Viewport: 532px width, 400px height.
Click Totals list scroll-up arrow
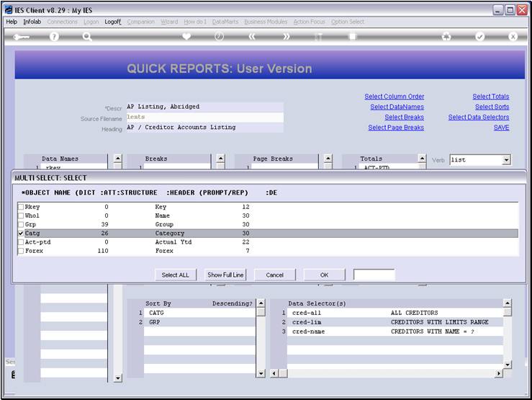422,159
